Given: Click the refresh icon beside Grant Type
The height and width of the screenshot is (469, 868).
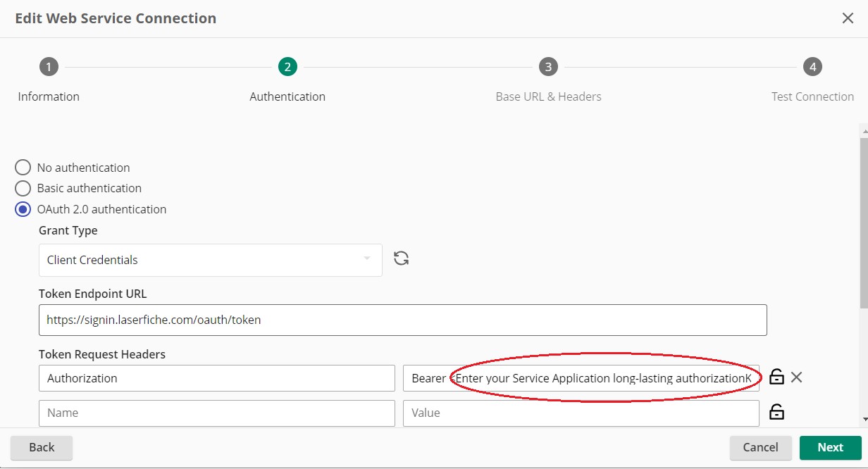Looking at the screenshot, I should 402,258.
